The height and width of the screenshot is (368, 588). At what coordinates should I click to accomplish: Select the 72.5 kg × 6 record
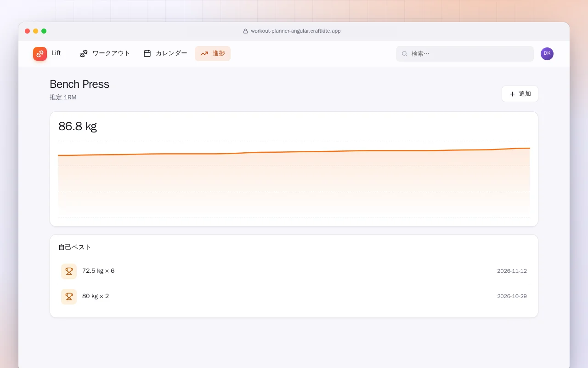pyautogui.click(x=294, y=271)
